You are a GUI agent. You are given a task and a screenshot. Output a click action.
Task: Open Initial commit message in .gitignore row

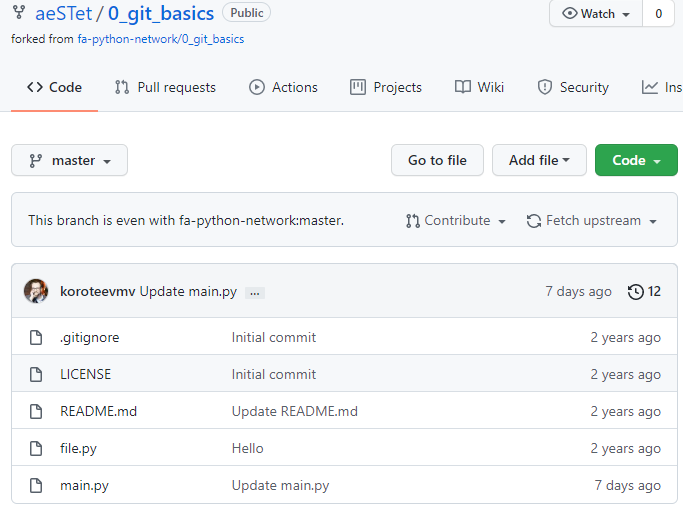point(274,338)
